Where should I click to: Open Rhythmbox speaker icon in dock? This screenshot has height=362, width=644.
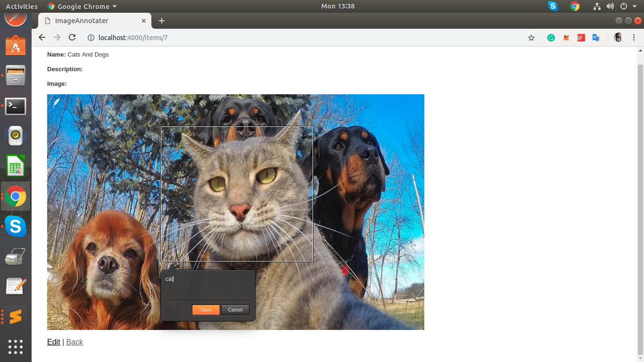(x=16, y=136)
